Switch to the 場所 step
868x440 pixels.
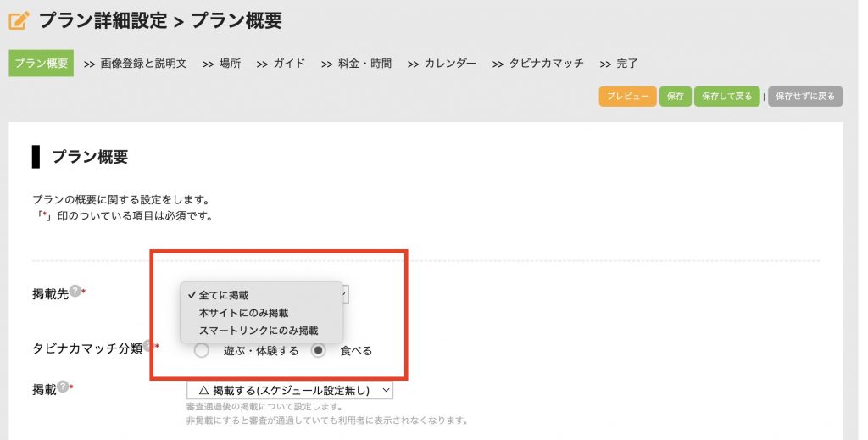[230, 64]
